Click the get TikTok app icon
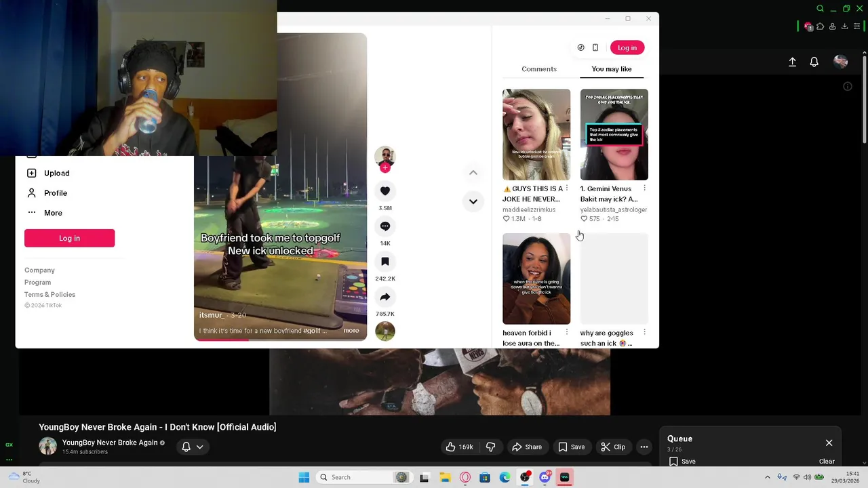This screenshot has width=868, height=488. (x=580, y=47)
